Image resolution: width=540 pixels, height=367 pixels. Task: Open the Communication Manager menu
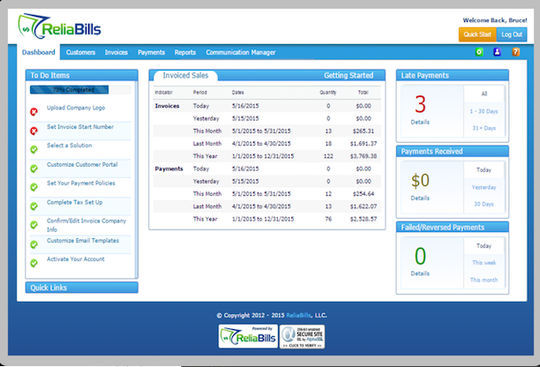pyautogui.click(x=241, y=52)
